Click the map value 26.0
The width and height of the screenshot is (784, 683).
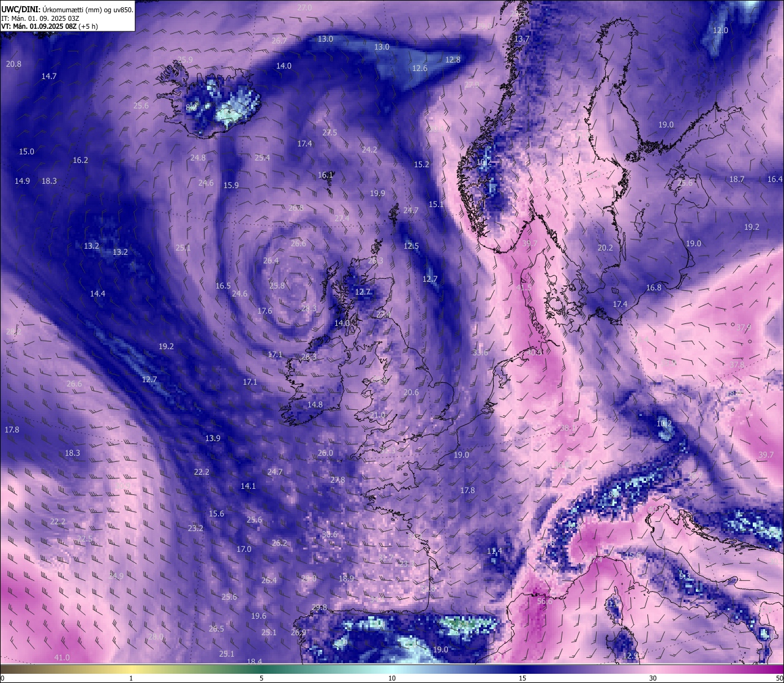click(325, 453)
